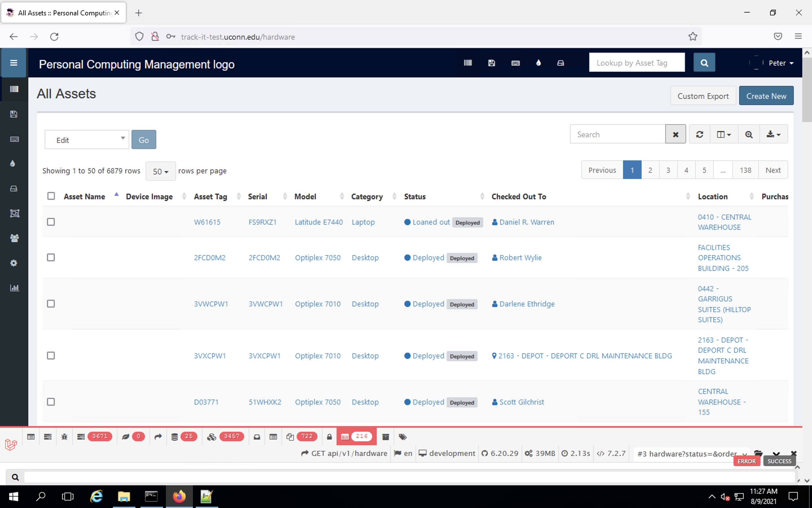This screenshot has width=812, height=508.
Task: Open Assets via the sidebar barcode icon
Action: point(14,89)
